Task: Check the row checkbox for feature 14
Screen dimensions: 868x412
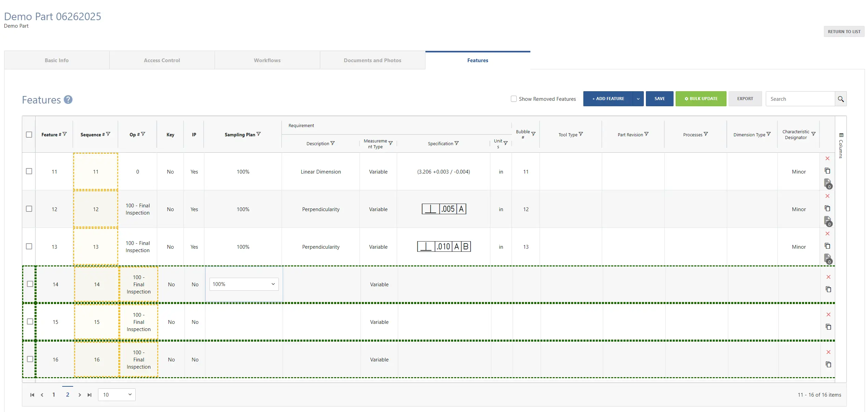Action: 30,284
